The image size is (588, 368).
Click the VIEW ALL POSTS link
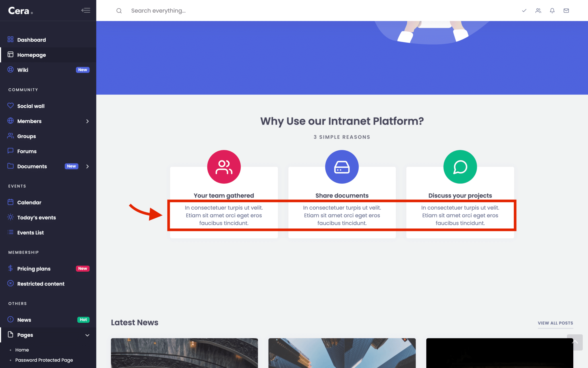pyautogui.click(x=555, y=323)
